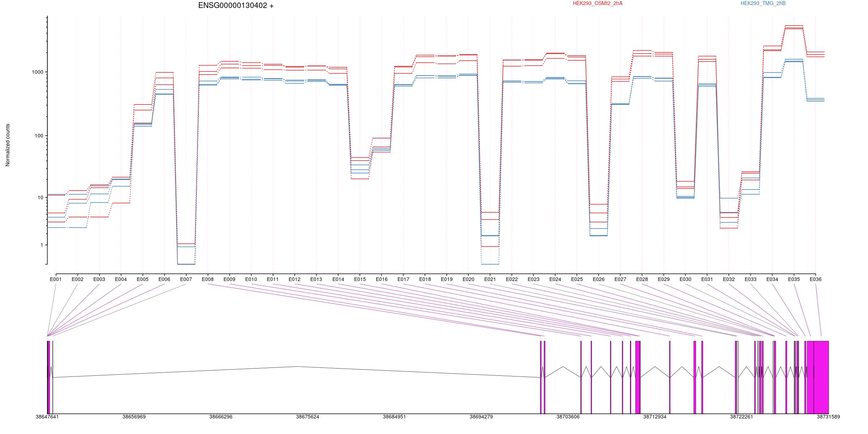The image size is (868, 434).
Task: Click the exon label E021
Action: pos(490,279)
